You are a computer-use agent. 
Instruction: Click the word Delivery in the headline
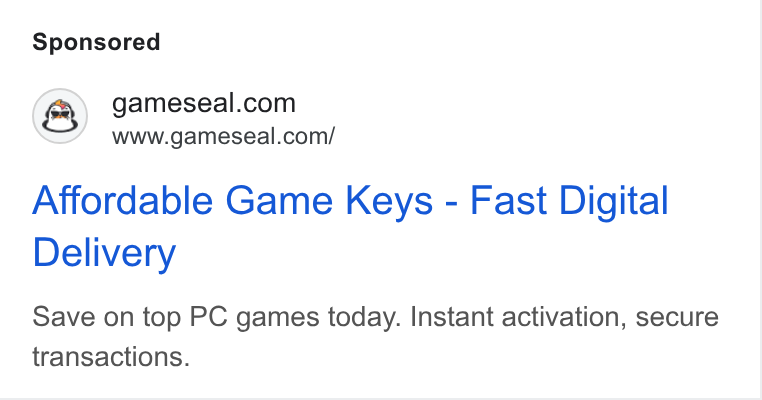point(104,253)
